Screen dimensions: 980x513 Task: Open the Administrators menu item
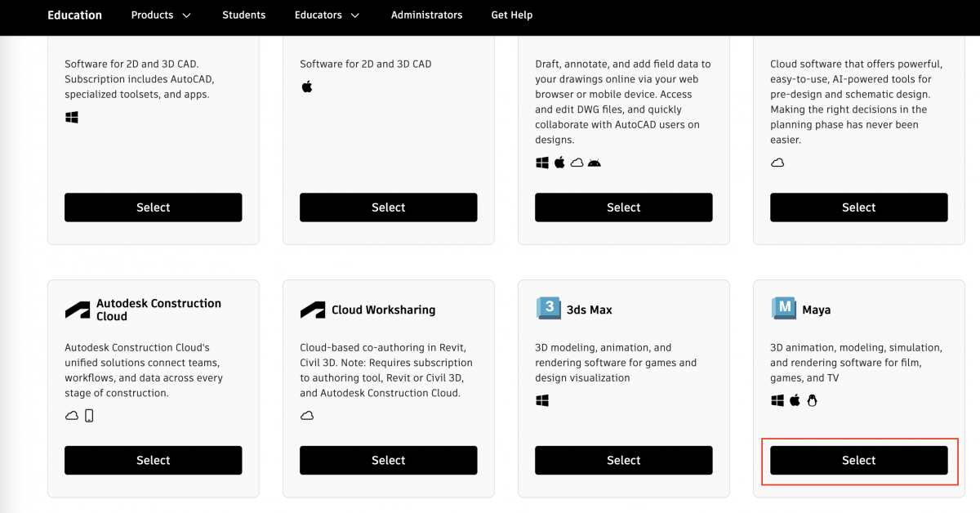point(426,15)
